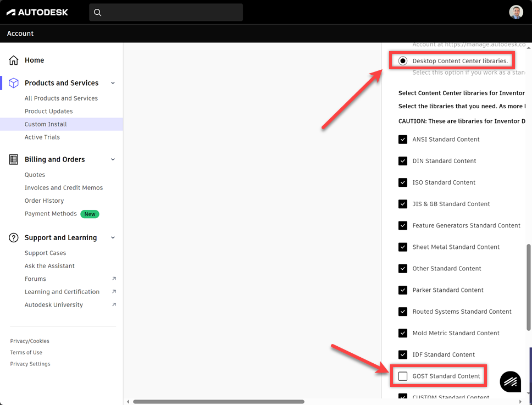Click the search magnifier icon
532x405 pixels.
(97, 12)
